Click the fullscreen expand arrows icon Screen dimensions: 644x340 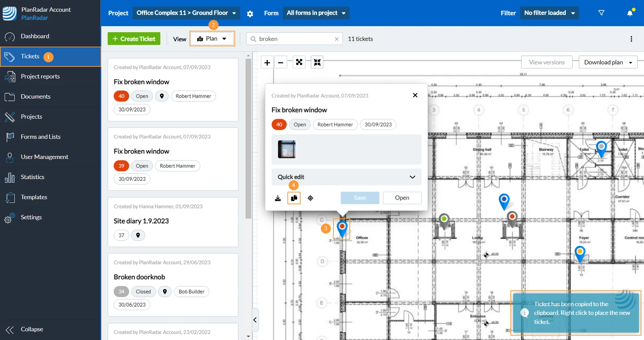coord(299,62)
